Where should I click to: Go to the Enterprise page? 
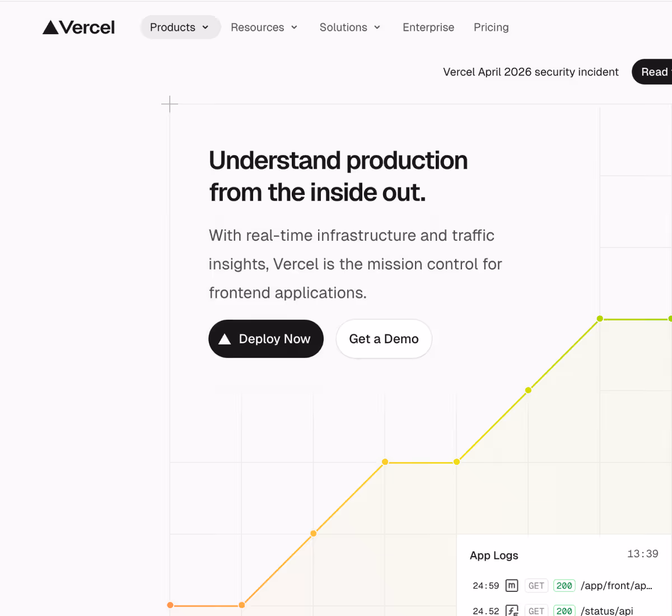click(428, 27)
